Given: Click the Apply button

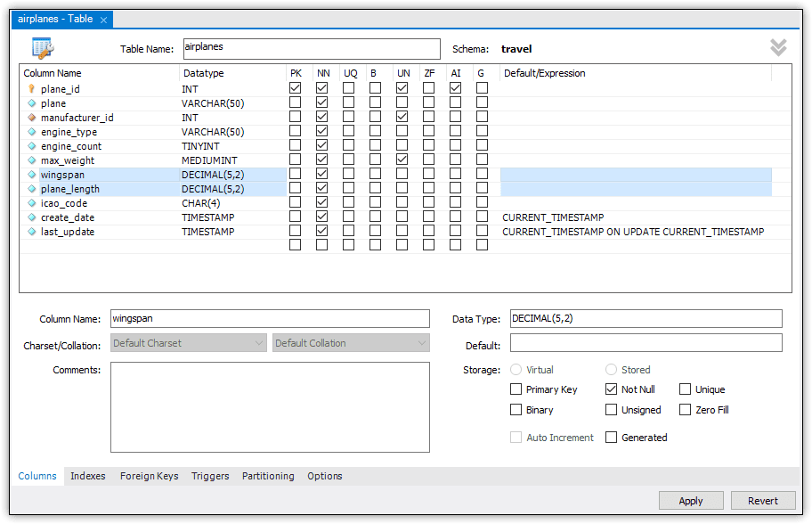Looking at the screenshot, I should (691, 500).
